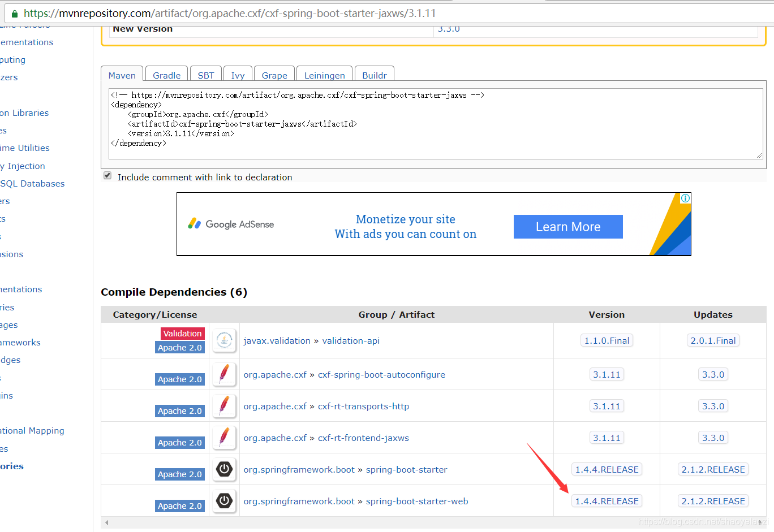Click update 3.3.0 for cxf-rt-transports-http
774x532 pixels.
coord(713,406)
